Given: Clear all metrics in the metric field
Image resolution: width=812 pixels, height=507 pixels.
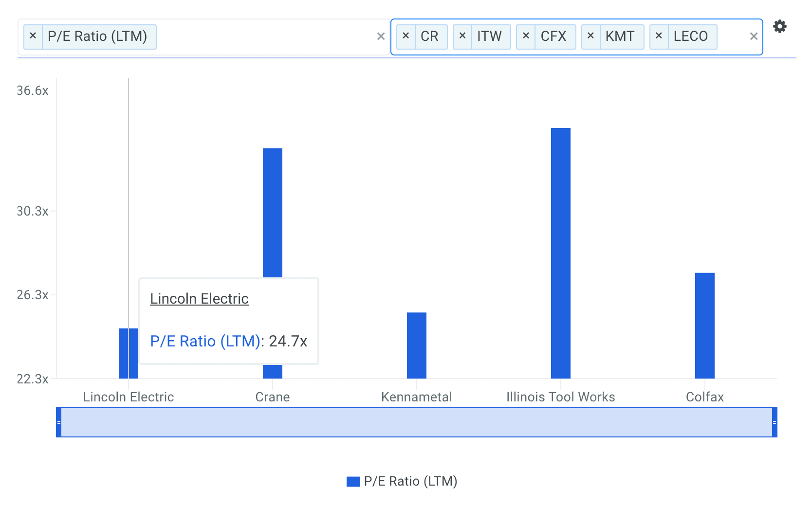Looking at the screenshot, I should [381, 36].
